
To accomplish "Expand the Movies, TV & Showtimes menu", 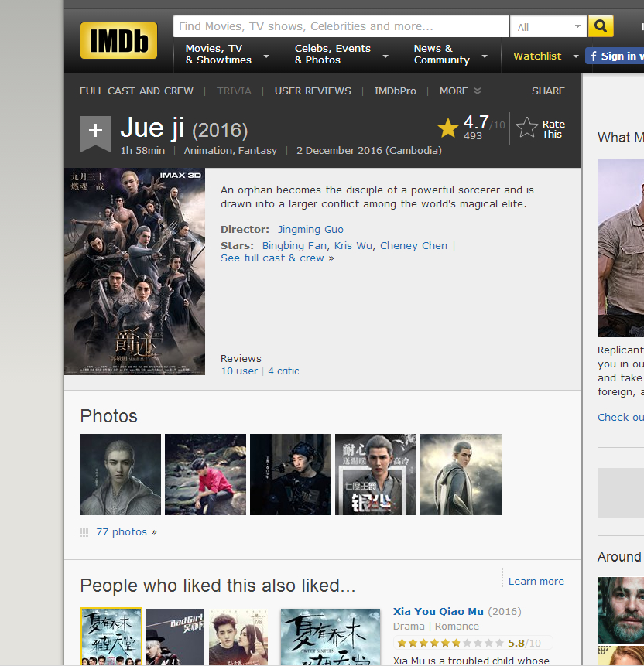I will click(x=228, y=54).
